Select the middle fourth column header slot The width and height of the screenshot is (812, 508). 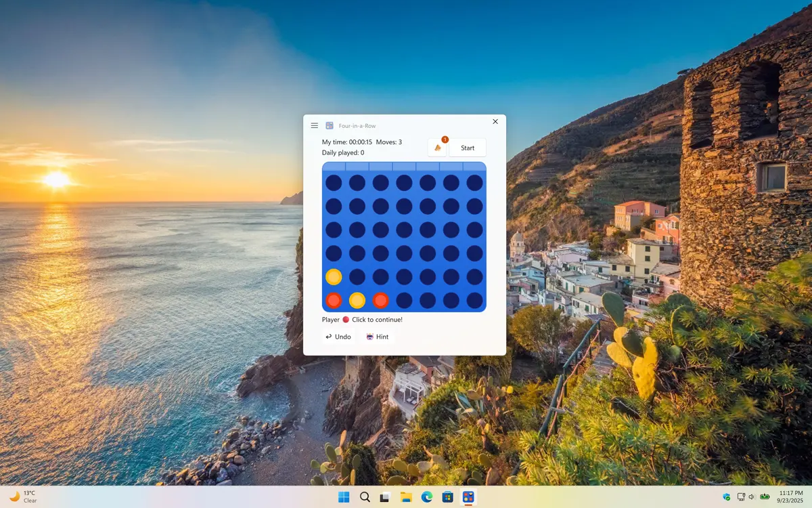pyautogui.click(x=404, y=167)
